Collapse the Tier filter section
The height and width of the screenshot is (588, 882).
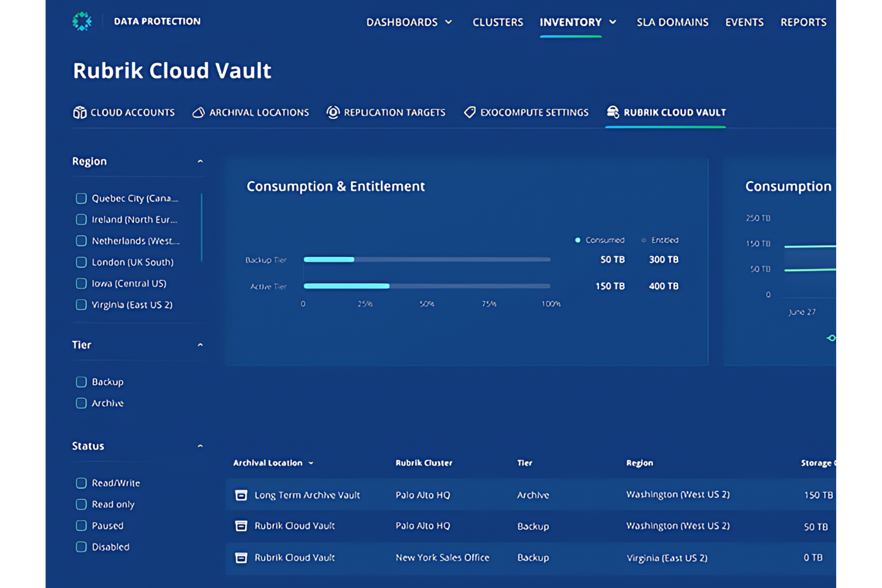click(200, 345)
